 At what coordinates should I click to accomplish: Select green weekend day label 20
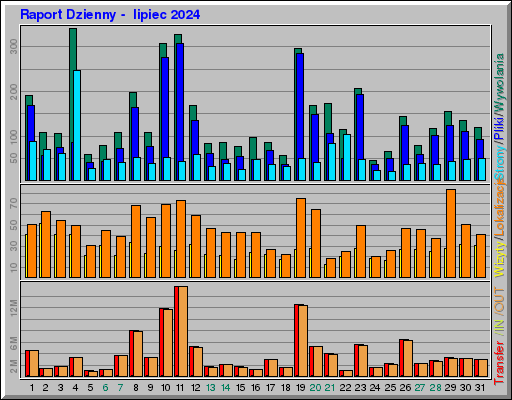[315, 388]
